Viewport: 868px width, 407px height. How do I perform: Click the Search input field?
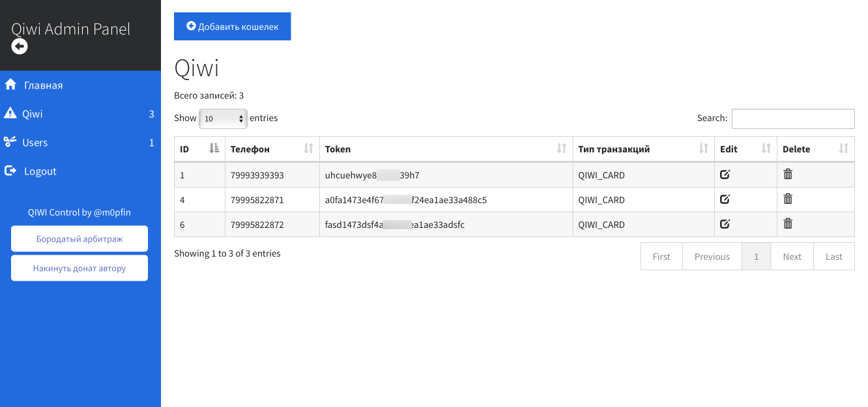click(793, 119)
